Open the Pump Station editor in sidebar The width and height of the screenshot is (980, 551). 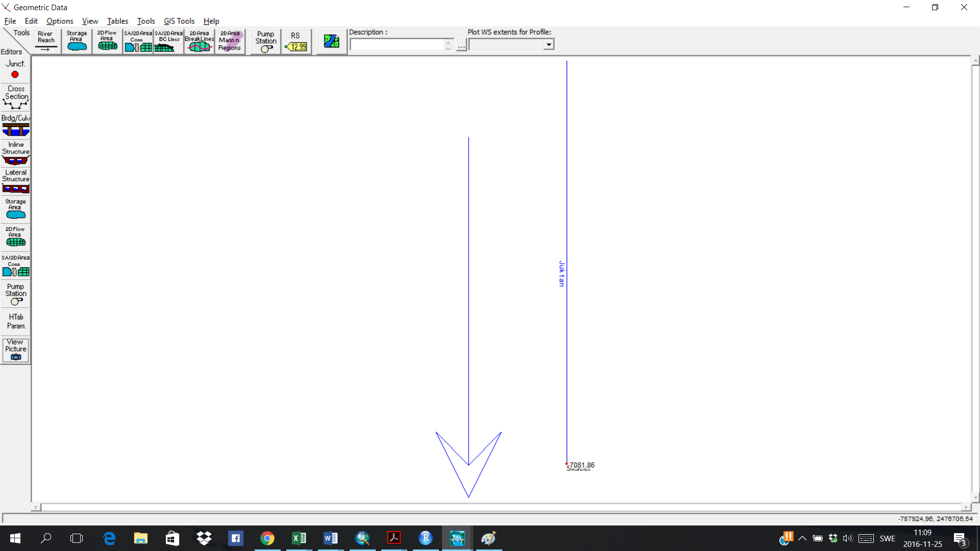(x=15, y=294)
